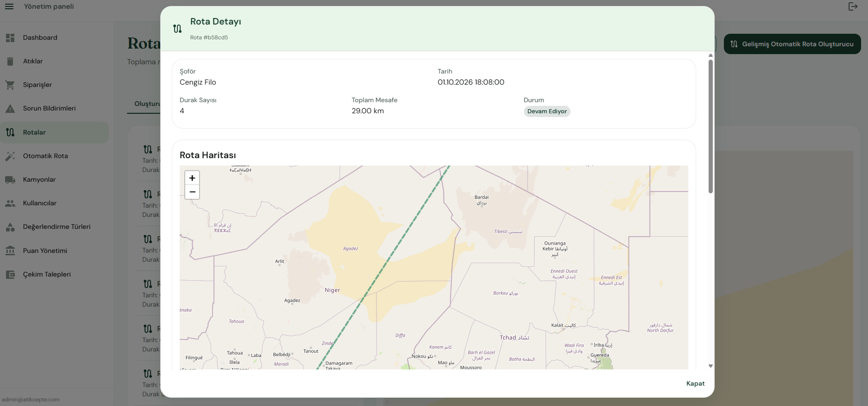The width and height of the screenshot is (868, 406).
Task: Click the Otomatik Rota magic wand icon
Action: click(10, 156)
